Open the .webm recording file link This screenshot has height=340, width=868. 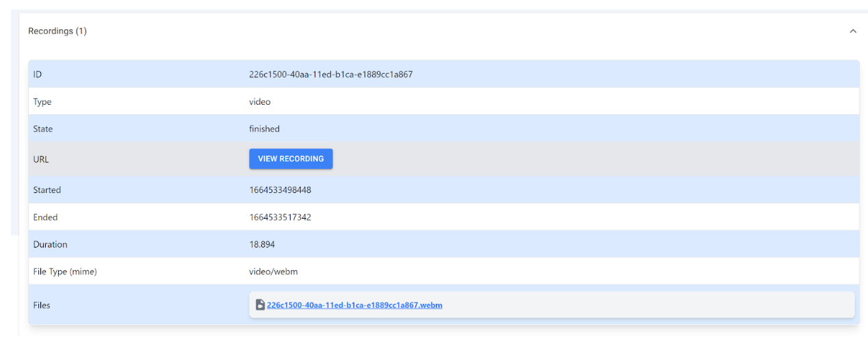point(354,305)
